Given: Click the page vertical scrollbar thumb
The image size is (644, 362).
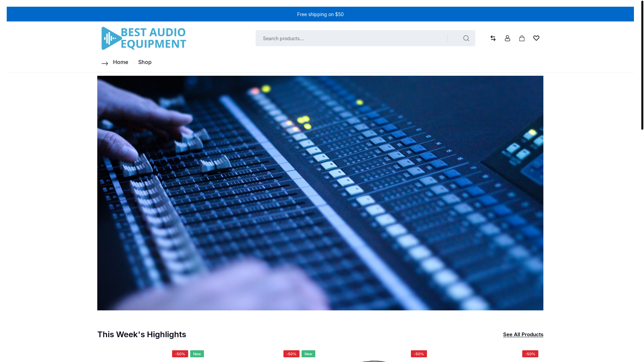Looking at the screenshot, I should 642,65.
